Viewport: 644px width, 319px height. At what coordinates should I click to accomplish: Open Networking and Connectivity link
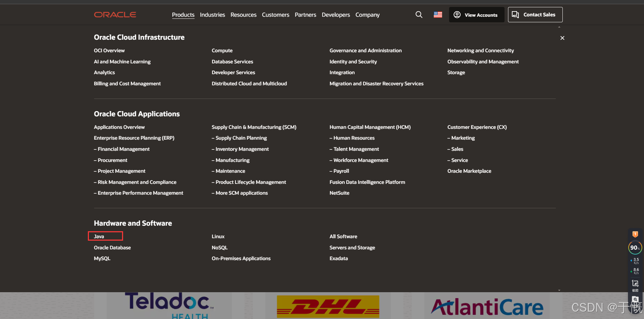point(480,50)
